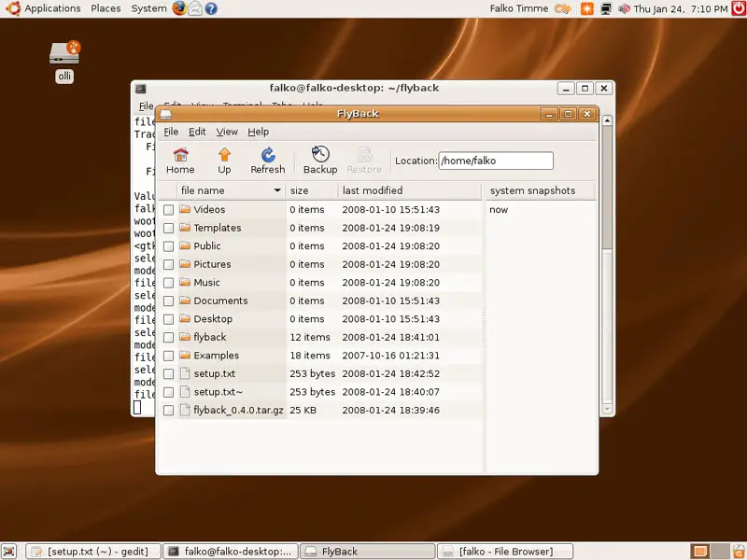This screenshot has width=747, height=560.
Task: Click the Pictures folder icon
Action: pyautogui.click(x=185, y=264)
